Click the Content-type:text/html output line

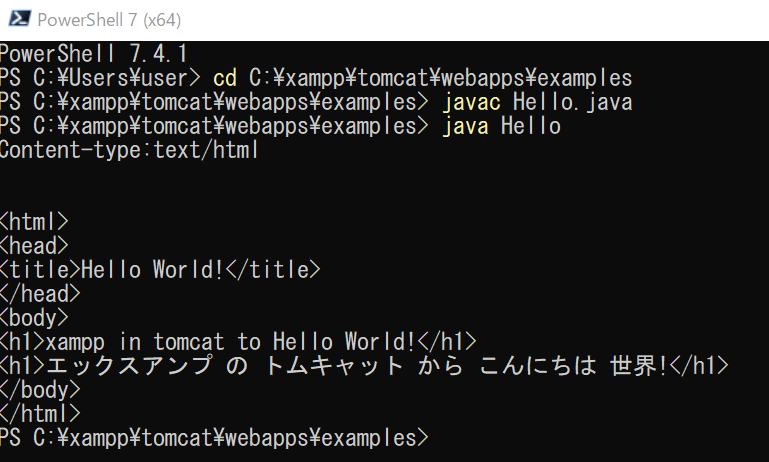pos(130,150)
